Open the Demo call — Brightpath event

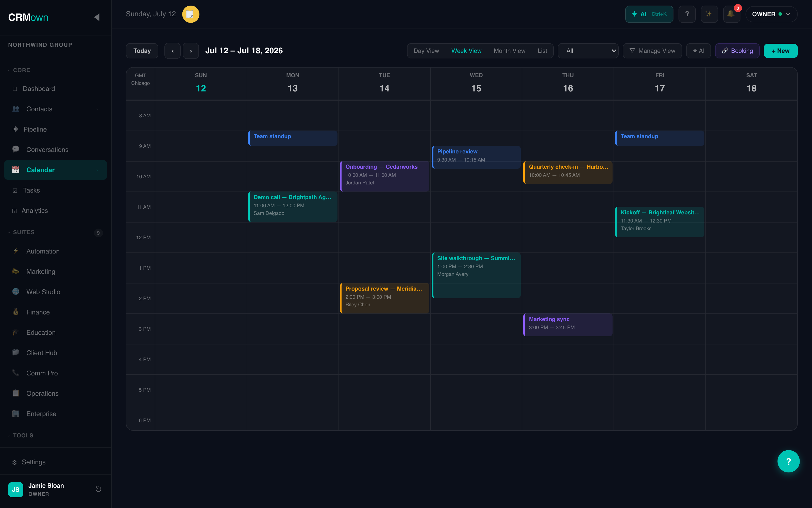click(293, 207)
